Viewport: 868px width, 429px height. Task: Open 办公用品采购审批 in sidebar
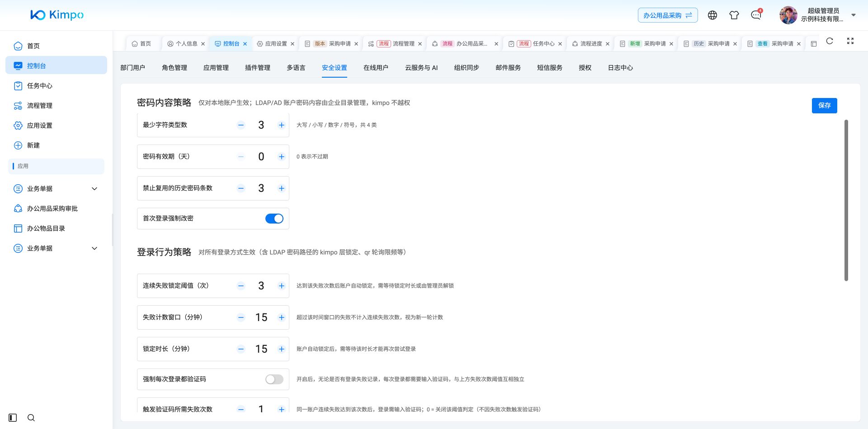pyautogui.click(x=56, y=209)
